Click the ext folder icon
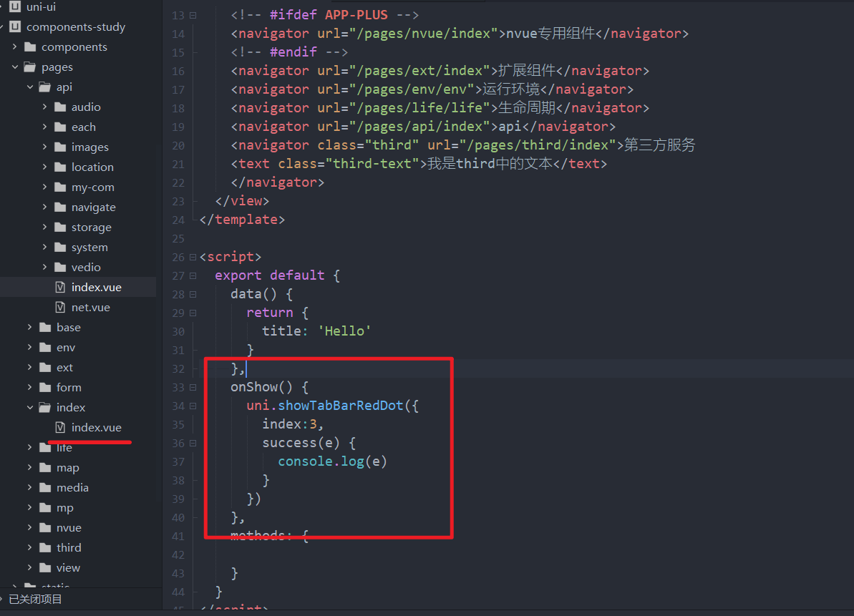This screenshot has height=616, width=854. tap(45, 367)
